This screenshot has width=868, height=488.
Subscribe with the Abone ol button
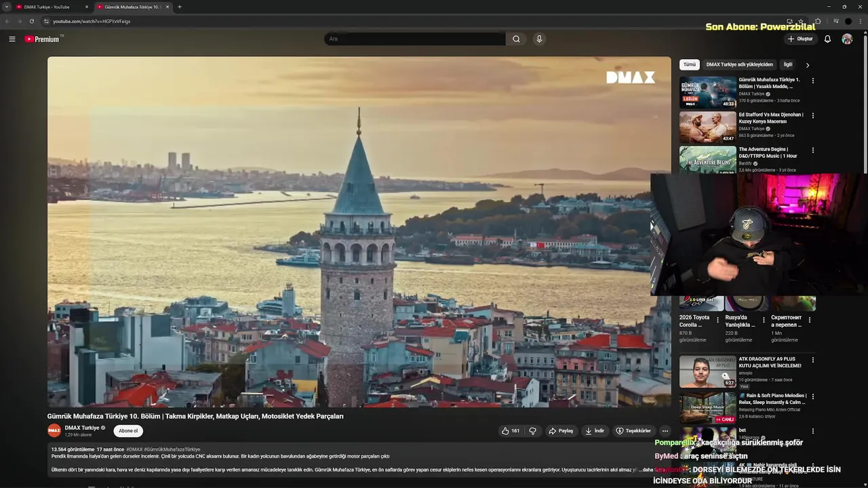128,431
